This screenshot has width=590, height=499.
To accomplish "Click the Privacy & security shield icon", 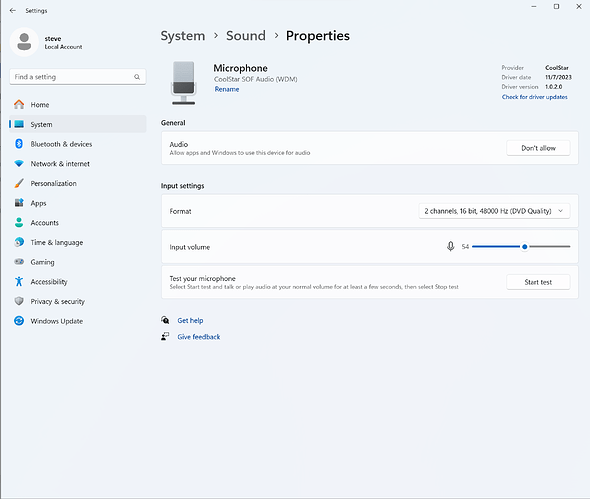I will click(x=19, y=301).
